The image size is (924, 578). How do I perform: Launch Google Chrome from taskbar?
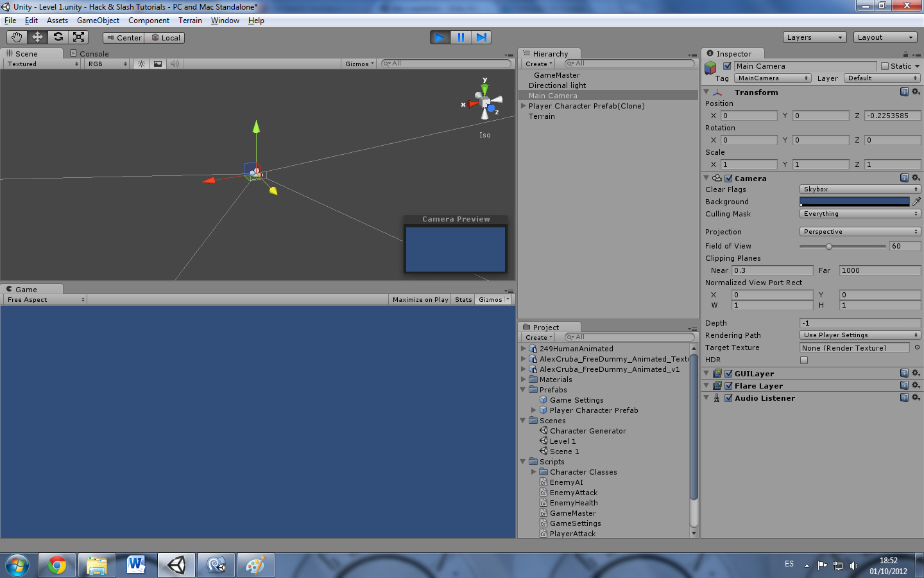pos(57,565)
